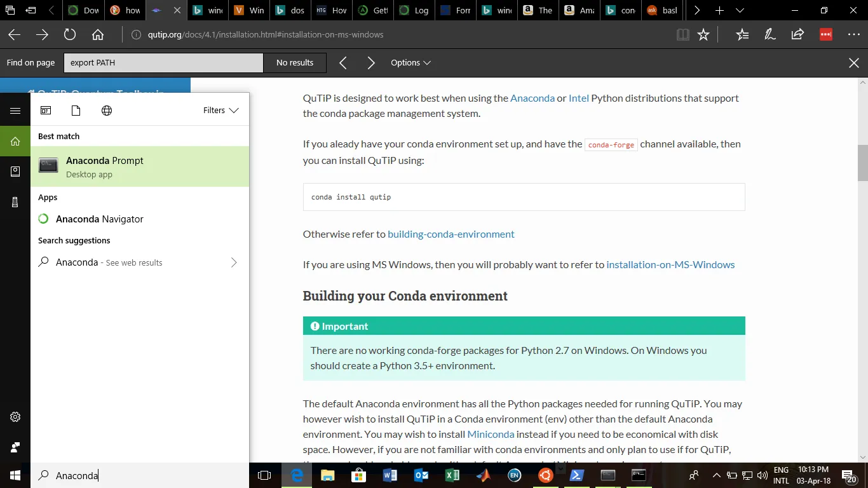Image resolution: width=868 pixels, height=488 pixels.
Task: Open the building-conda-environment link
Action: 451,234
